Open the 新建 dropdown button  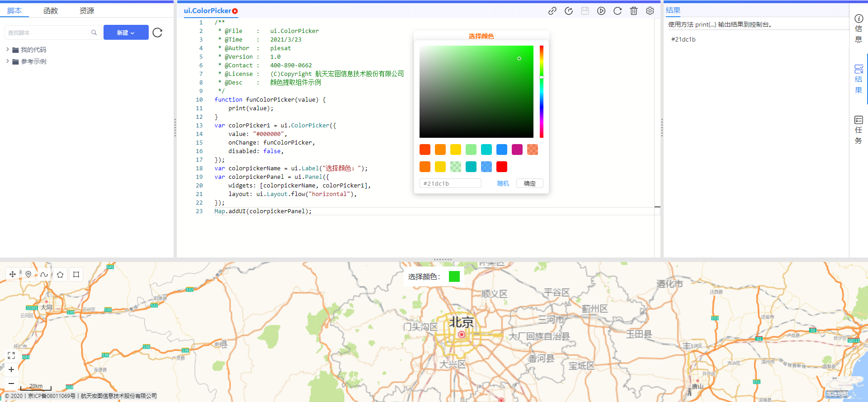126,33
